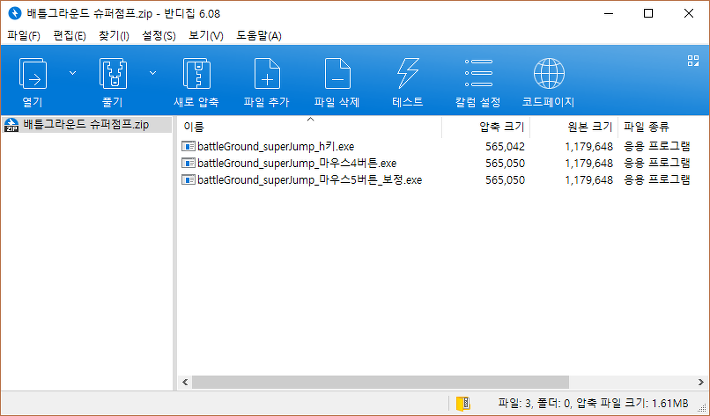Click the horizontal scrollbar thumb
The height and width of the screenshot is (416, 710).
[x=380, y=382]
